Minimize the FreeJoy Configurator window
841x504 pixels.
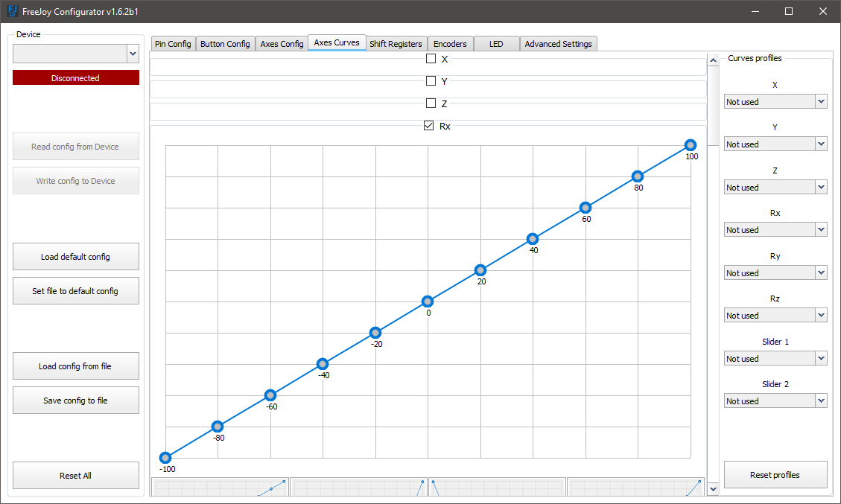755,11
